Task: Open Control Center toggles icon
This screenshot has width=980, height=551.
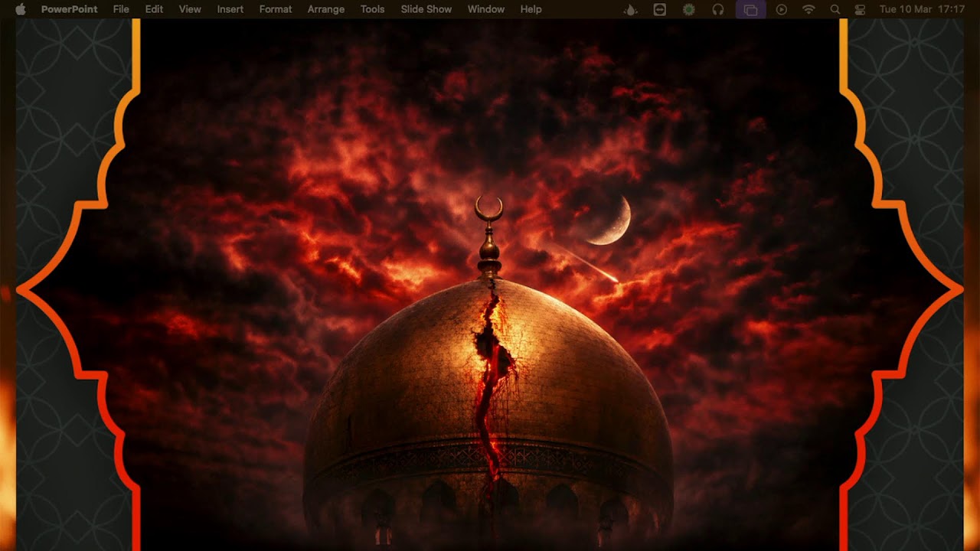Action: coord(858,9)
